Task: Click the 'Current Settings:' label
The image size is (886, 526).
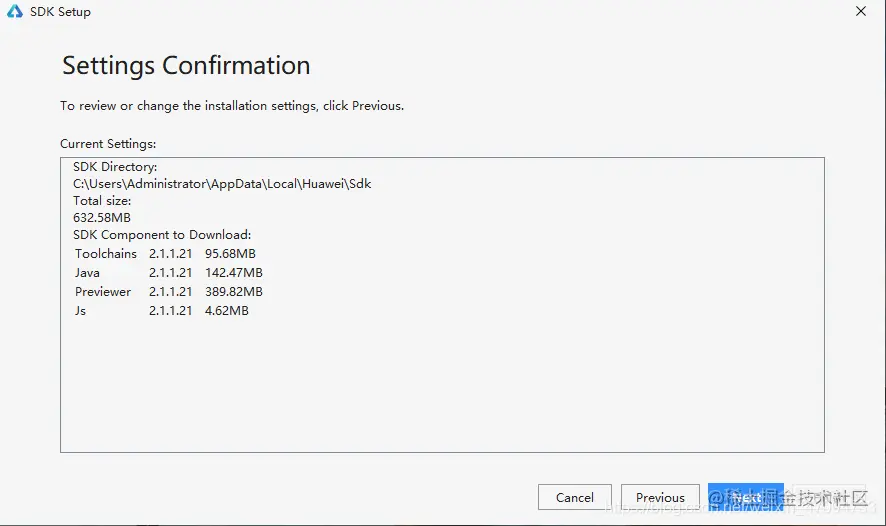Action: click(108, 144)
